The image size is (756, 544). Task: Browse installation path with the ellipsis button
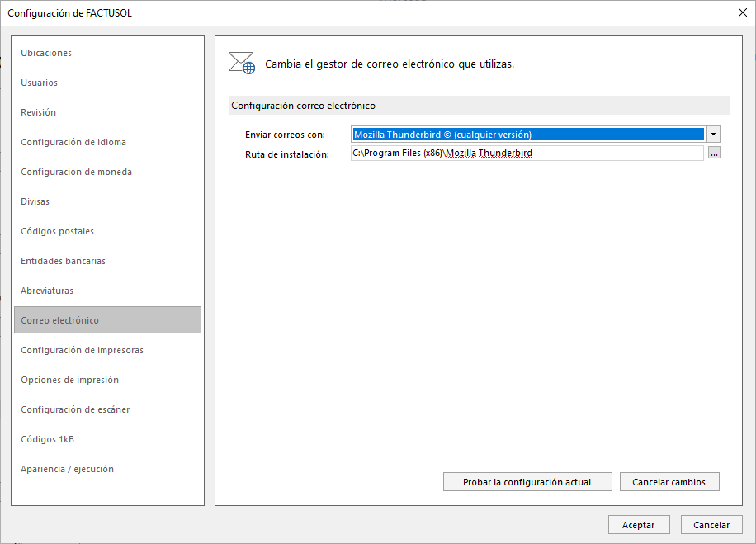(x=714, y=153)
